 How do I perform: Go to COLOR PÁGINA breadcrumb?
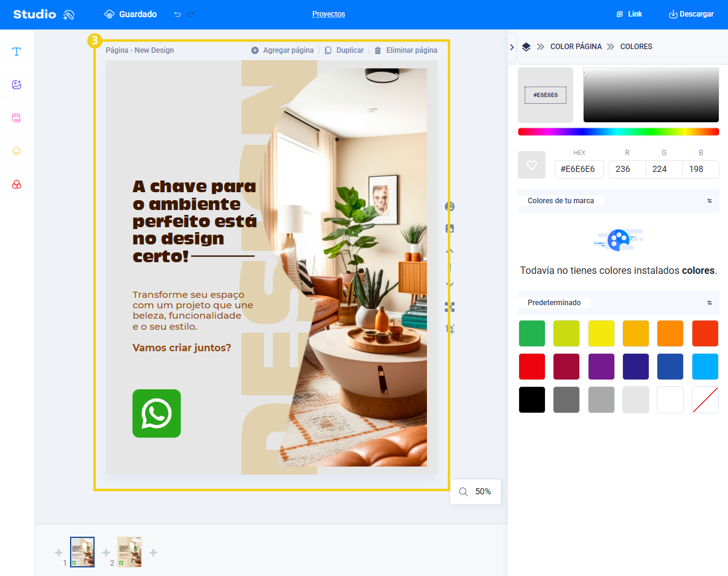576,47
